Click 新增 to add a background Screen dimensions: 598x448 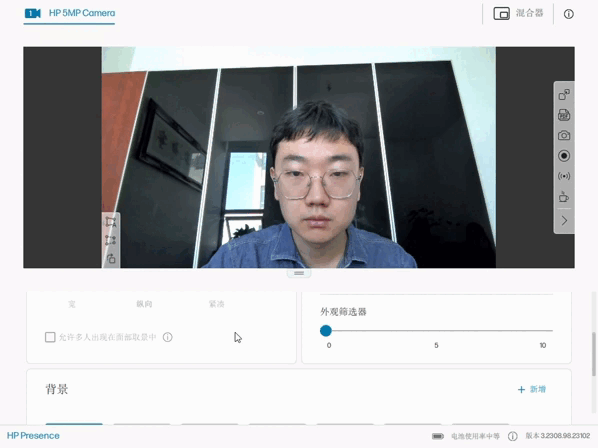click(x=532, y=389)
